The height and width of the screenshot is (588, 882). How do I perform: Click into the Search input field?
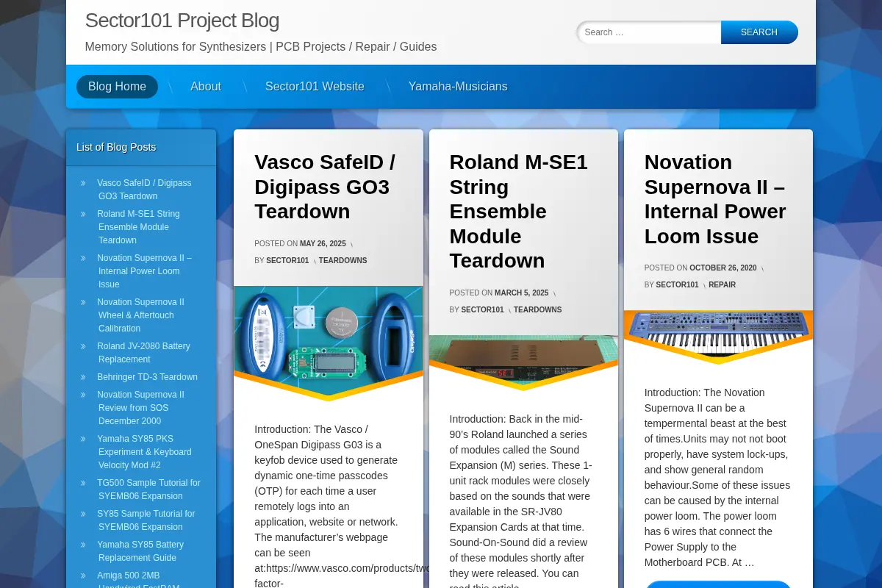[x=650, y=32]
